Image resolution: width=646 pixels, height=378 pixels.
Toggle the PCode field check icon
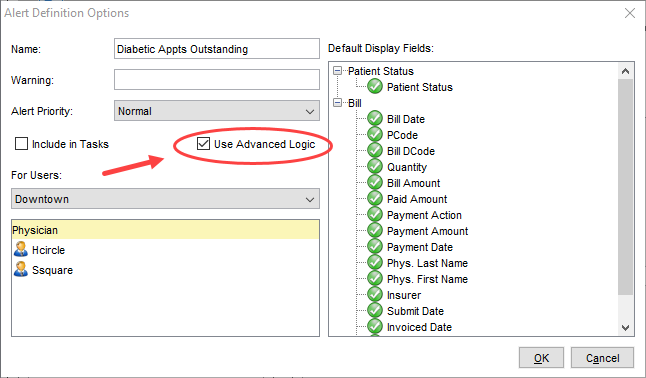click(375, 135)
